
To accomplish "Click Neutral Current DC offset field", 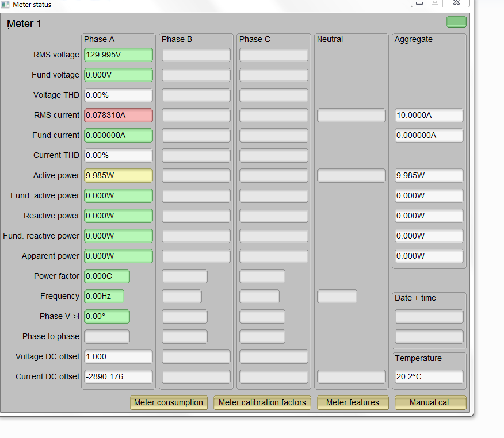I will click(352, 376).
